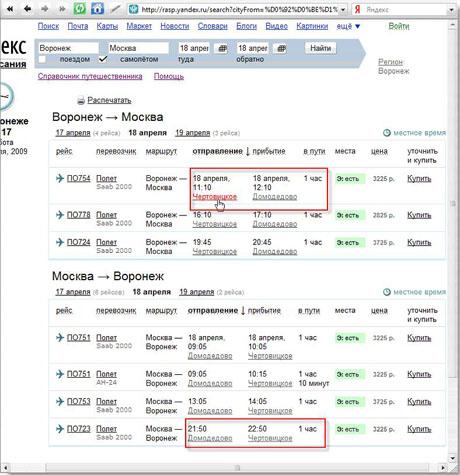The width and height of the screenshot is (460, 475).
Task: Click Купить for flight ПО723
Action: point(419,429)
